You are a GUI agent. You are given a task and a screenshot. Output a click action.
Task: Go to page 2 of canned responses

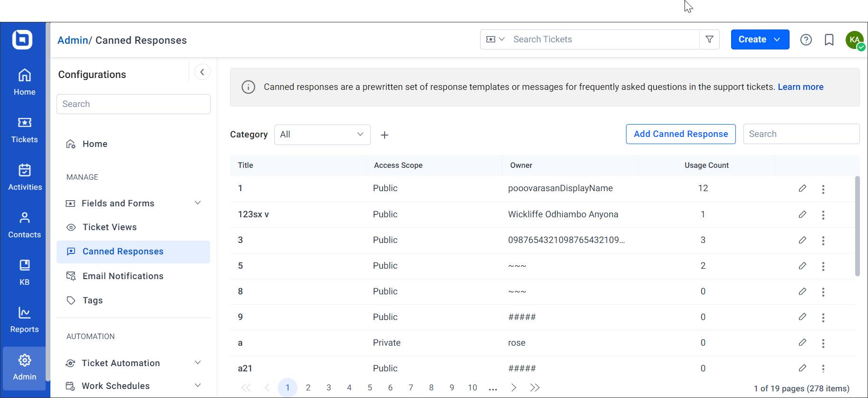(308, 388)
